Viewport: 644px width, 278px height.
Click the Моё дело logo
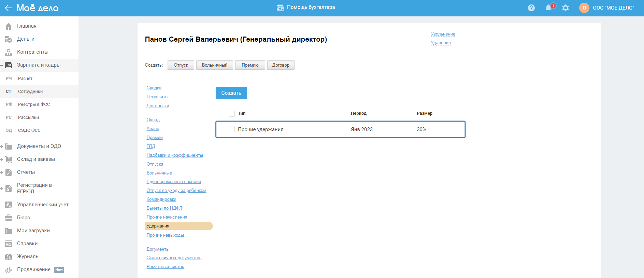[38, 8]
